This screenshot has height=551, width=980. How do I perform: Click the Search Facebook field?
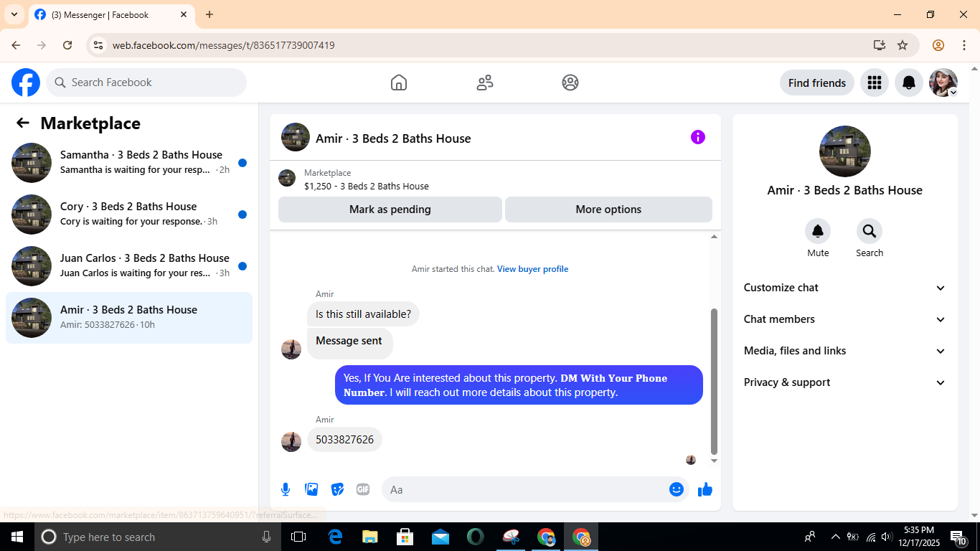click(146, 83)
